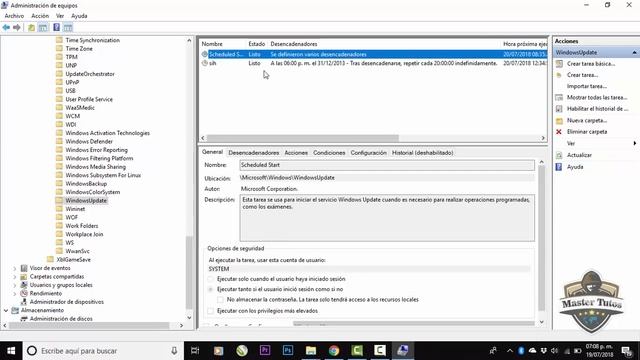Collapse the 'Almacenamiento' tree node
The height and width of the screenshot is (360, 640).
[x=6, y=311]
